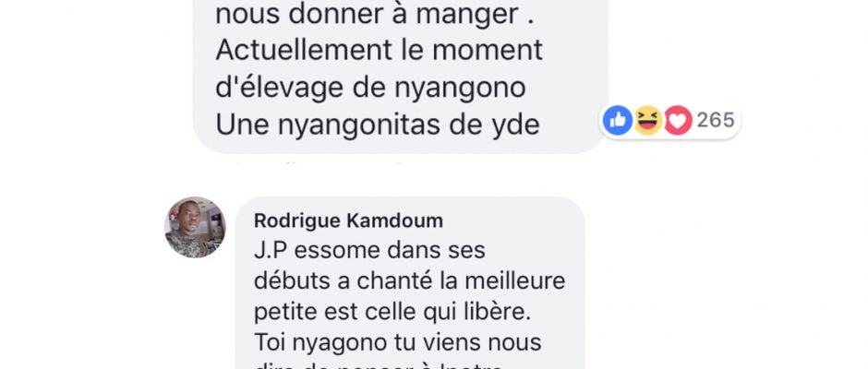This screenshot has height=369, width=868.
Task: Click the line 'nous donner à manger .'
Action: tap(375, 16)
